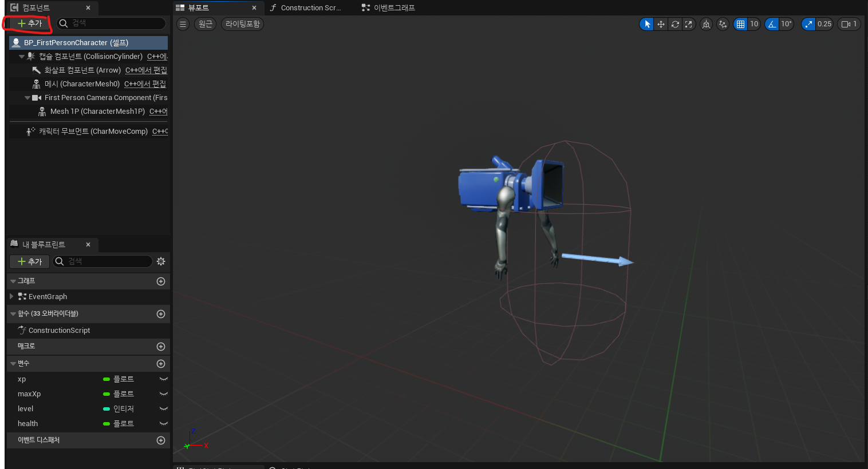Cycle the transform coordinate system icon
This screenshot has height=469, width=868.
point(707,24)
